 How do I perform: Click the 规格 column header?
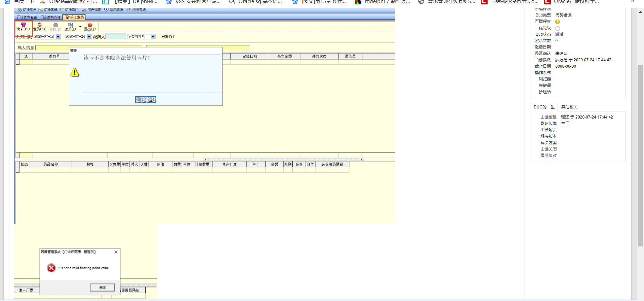pos(90,164)
